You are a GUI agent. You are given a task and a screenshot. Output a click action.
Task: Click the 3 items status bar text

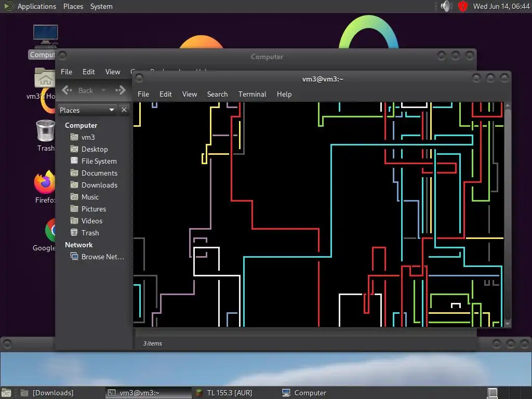[153, 343]
